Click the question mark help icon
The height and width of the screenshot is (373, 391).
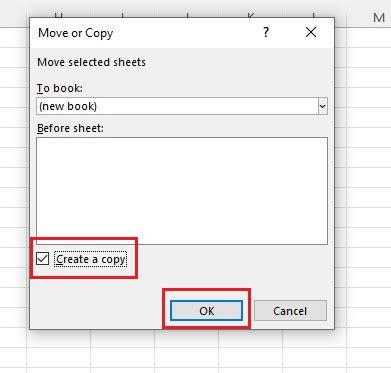(266, 32)
